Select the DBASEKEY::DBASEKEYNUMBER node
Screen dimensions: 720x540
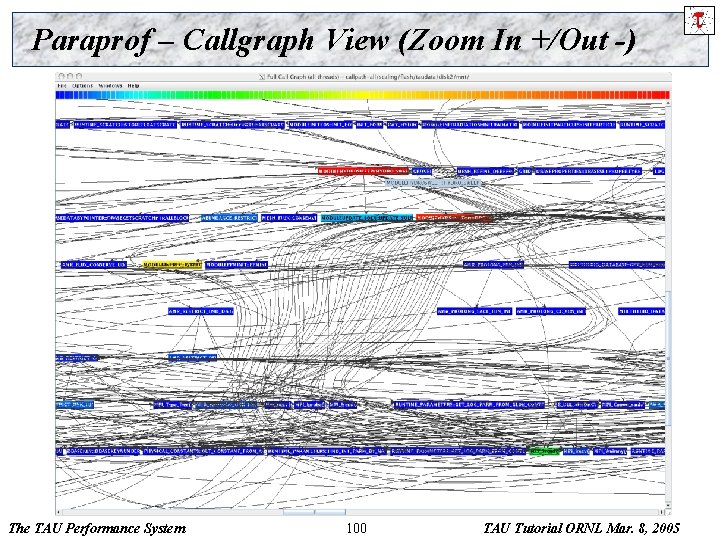[x=103, y=451]
